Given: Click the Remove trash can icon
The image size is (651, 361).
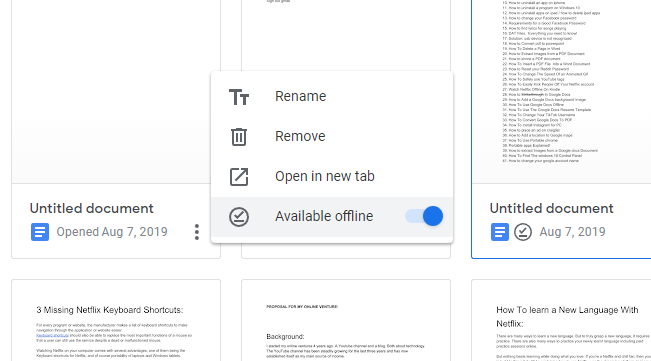Looking at the screenshot, I should pyautogui.click(x=239, y=137).
